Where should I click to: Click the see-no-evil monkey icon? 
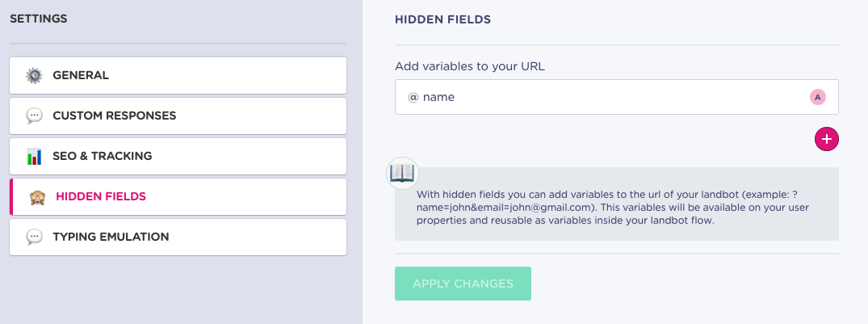[x=37, y=196]
